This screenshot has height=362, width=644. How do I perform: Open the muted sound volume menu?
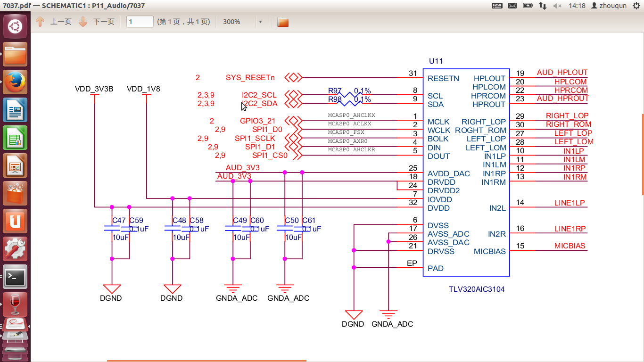(557, 6)
